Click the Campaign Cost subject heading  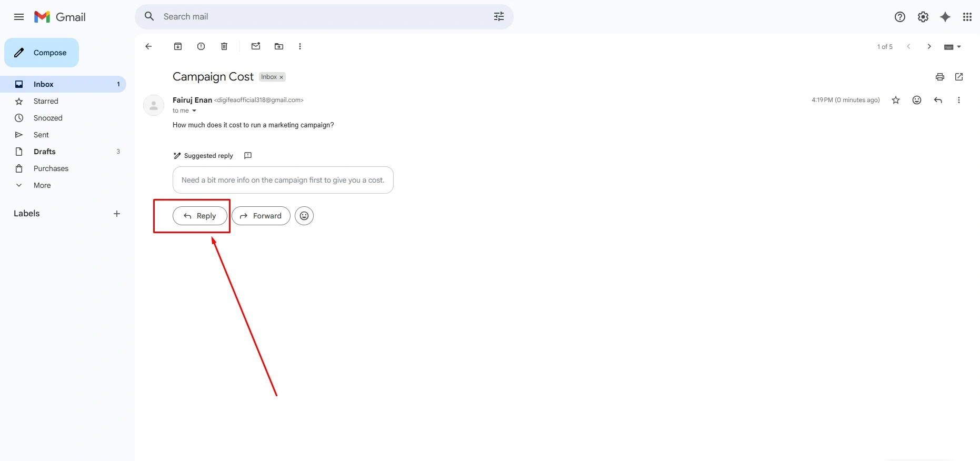pyautogui.click(x=213, y=77)
